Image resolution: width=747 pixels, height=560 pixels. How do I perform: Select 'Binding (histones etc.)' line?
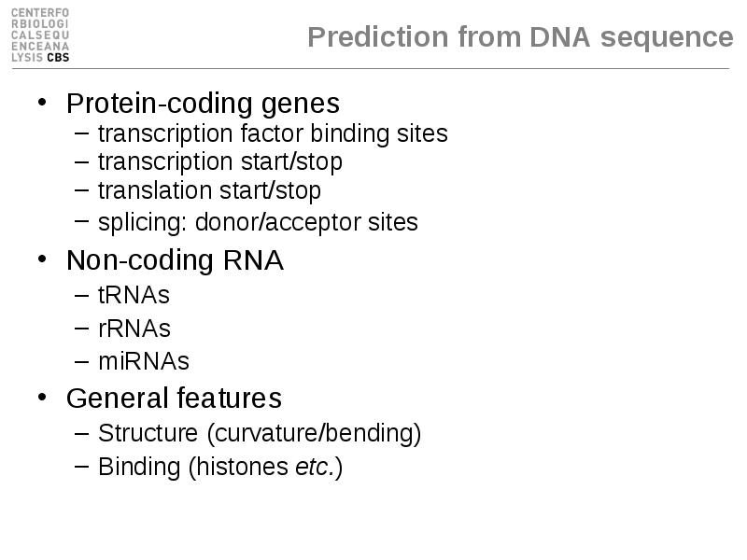(220, 468)
